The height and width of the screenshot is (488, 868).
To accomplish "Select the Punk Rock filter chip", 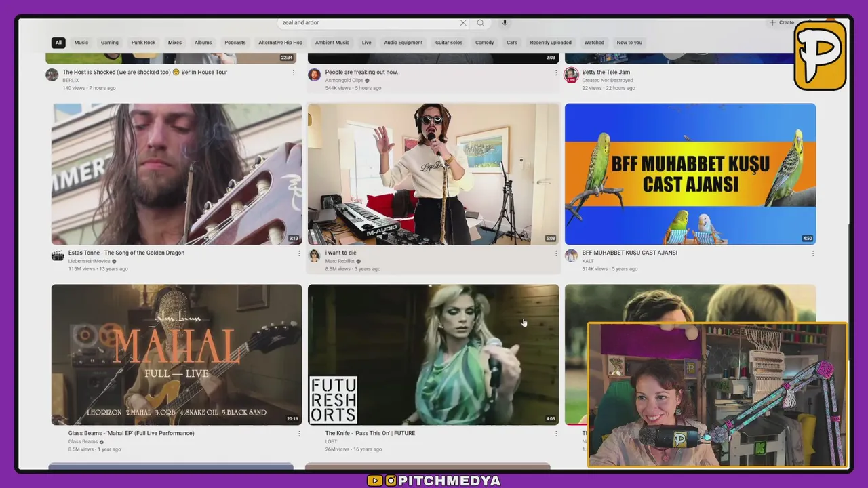I will tap(143, 43).
